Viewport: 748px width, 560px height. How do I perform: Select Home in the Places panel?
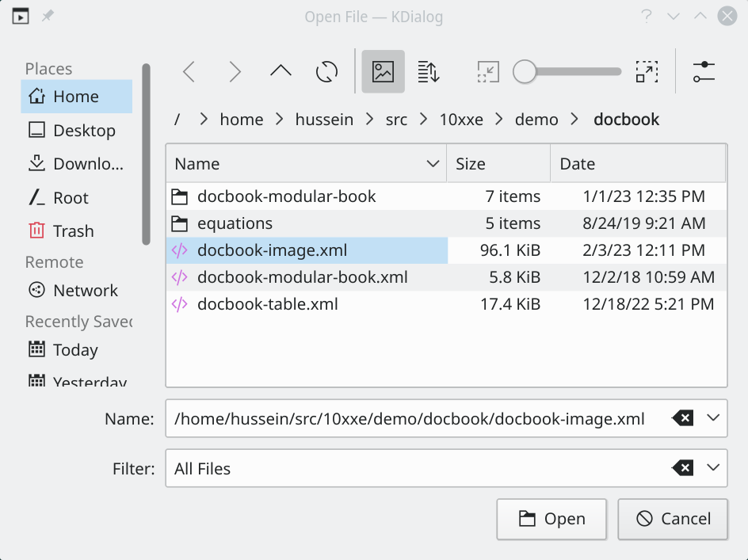point(76,97)
